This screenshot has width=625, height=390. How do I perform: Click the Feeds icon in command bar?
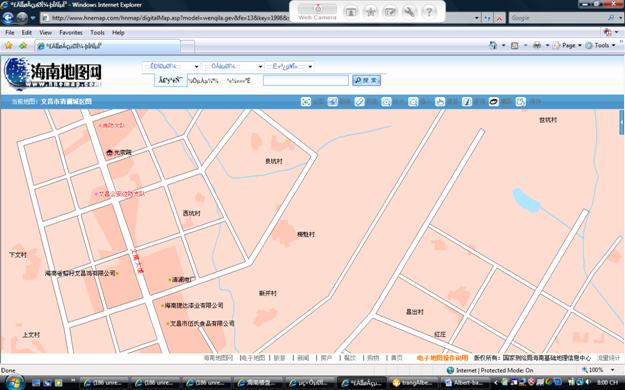(x=515, y=45)
